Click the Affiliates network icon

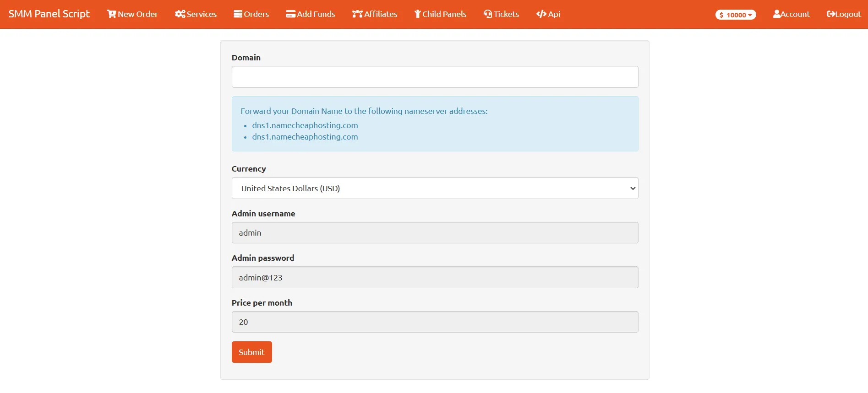357,14
